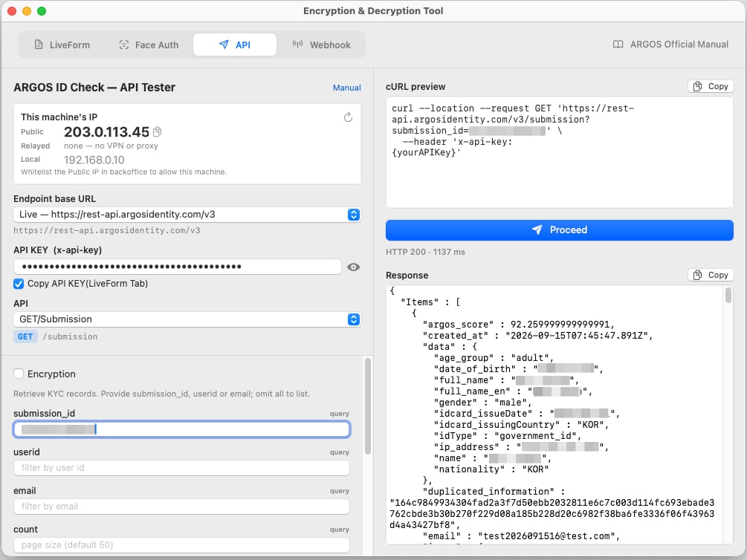Open the GET/Submission API dropdown
Screen dimensions: 747x560
pos(187,319)
